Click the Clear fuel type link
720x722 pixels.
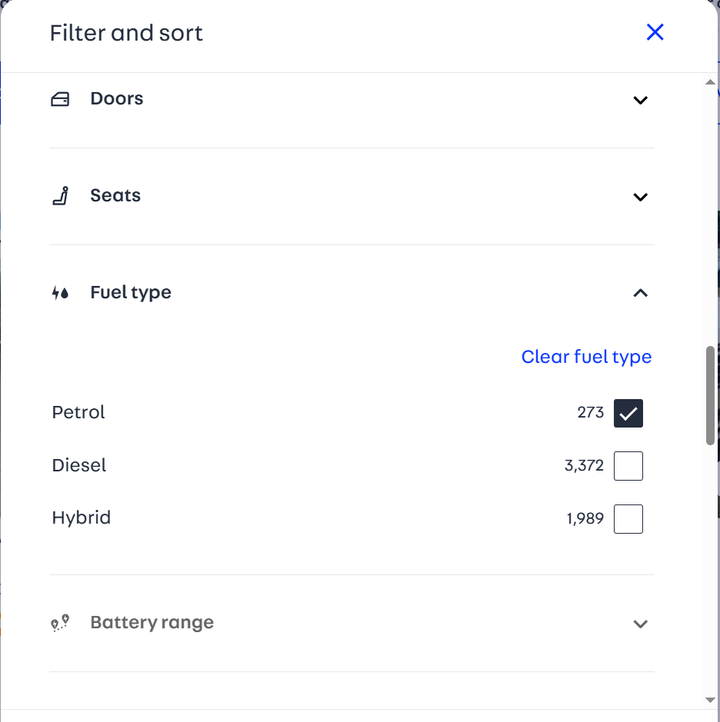coord(586,357)
